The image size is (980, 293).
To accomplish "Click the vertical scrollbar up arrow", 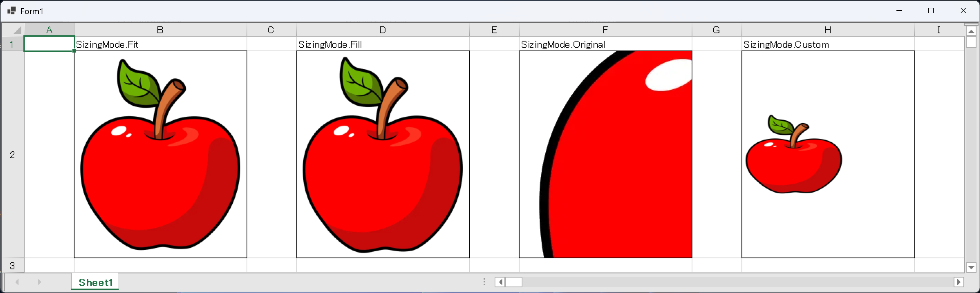I will [x=971, y=31].
